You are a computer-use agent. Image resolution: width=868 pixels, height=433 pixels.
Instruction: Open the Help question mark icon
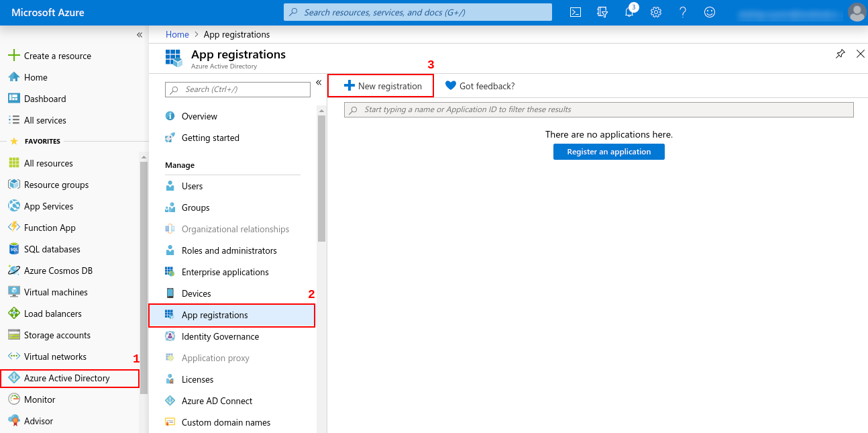pyautogui.click(x=683, y=12)
